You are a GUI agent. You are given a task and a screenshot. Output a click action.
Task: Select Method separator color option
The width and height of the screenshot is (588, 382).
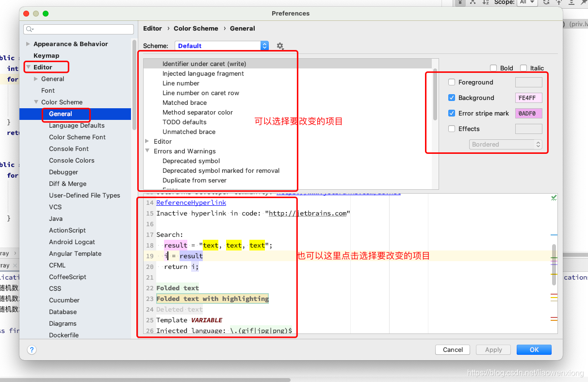tap(197, 112)
